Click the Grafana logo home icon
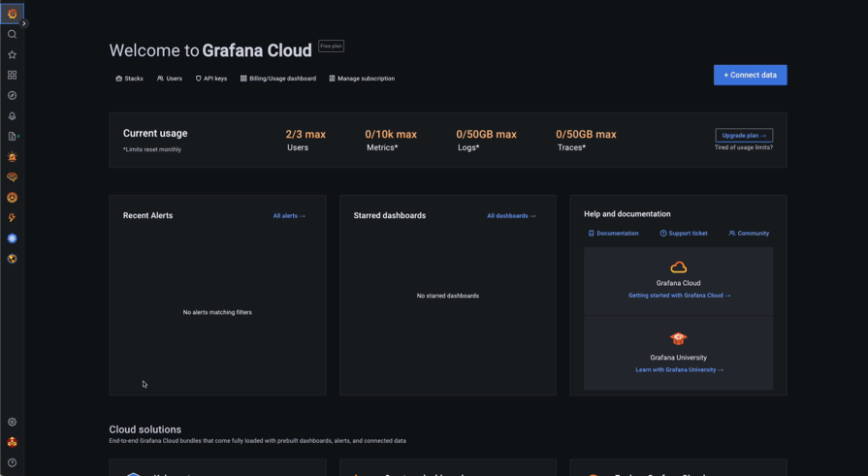The height and width of the screenshot is (476, 868). 13,14
